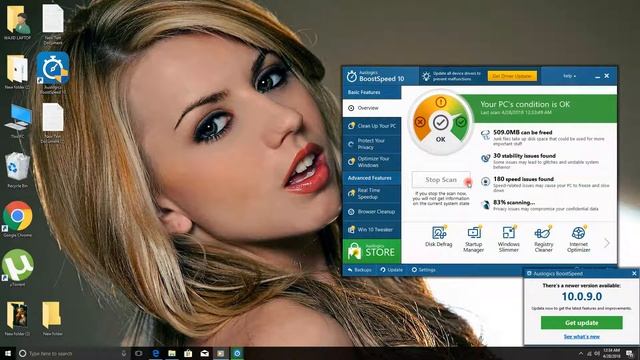The image size is (640, 360).
Task: Click the '83% scanning...' privacy line
Action: pyautogui.click(x=514, y=202)
